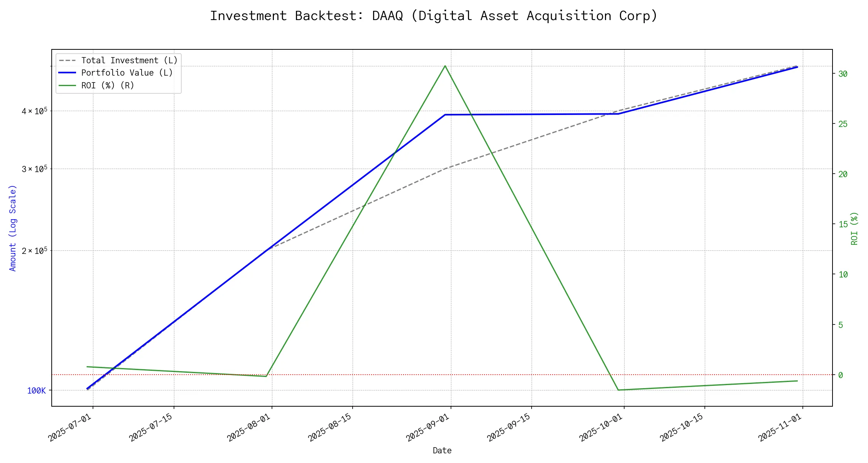This screenshot has width=868, height=463.
Task: Click the Amount (Log Scale) axis title
Action: (x=13, y=228)
